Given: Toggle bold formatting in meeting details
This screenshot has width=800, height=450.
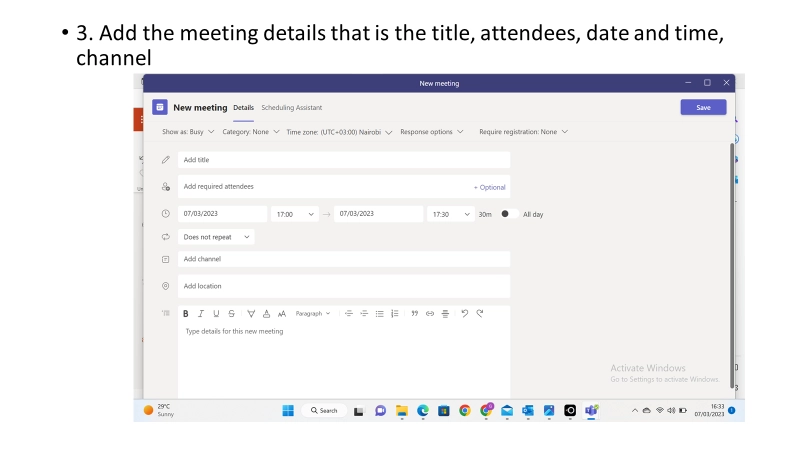Looking at the screenshot, I should pos(186,314).
